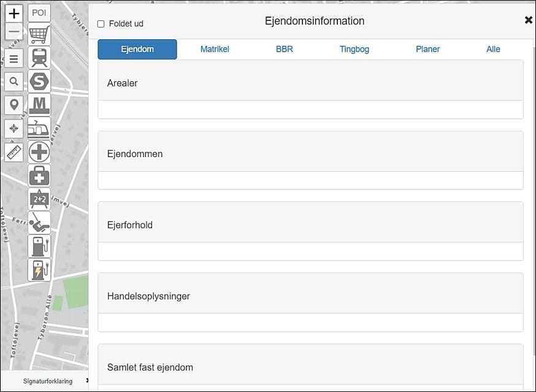Select the ruler measuring tool
Image resolution: width=536 pixels, height=392 pixels.
coord(13,152)
